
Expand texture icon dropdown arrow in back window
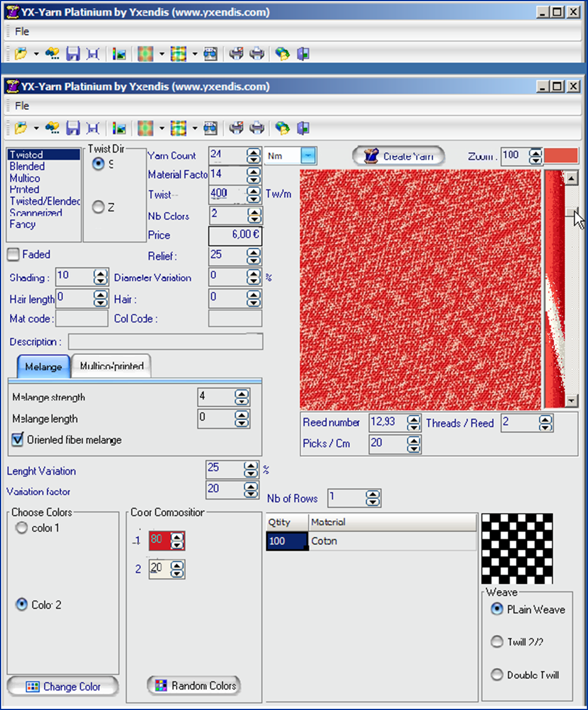coord(161,54)
